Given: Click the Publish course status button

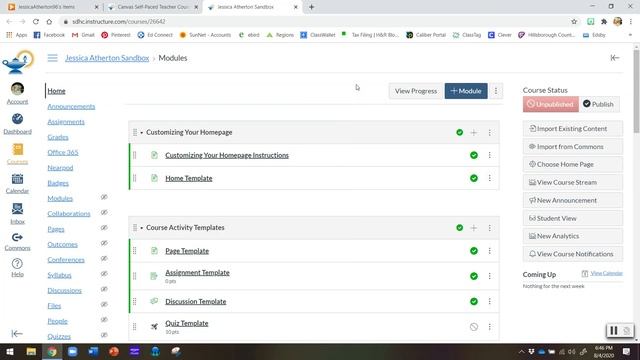Looking at the screenshot, I should tap(598, 104).
